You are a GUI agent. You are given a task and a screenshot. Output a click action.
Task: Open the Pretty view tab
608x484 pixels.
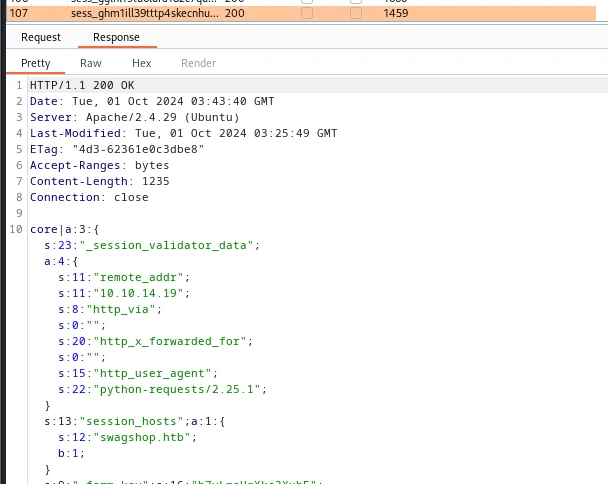[x=36, y=63]
